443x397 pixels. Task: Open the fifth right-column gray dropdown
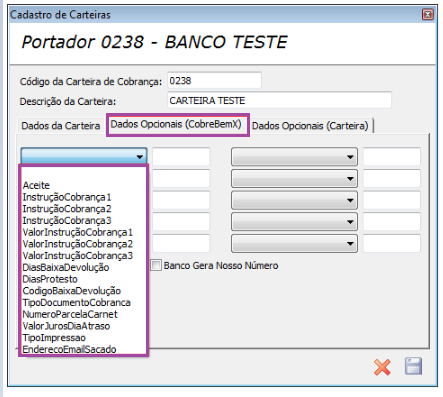(294, 243)
